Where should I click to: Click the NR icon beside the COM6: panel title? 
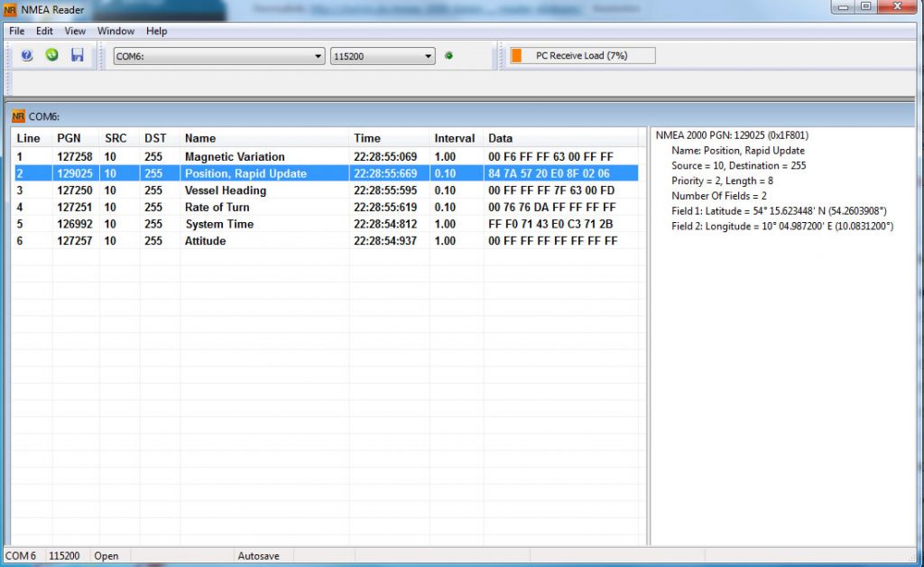pos(18,116)
